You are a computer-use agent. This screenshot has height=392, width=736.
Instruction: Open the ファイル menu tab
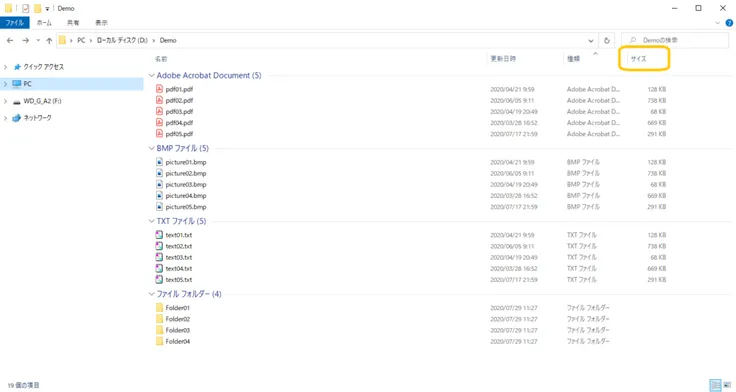pos(15,23)
